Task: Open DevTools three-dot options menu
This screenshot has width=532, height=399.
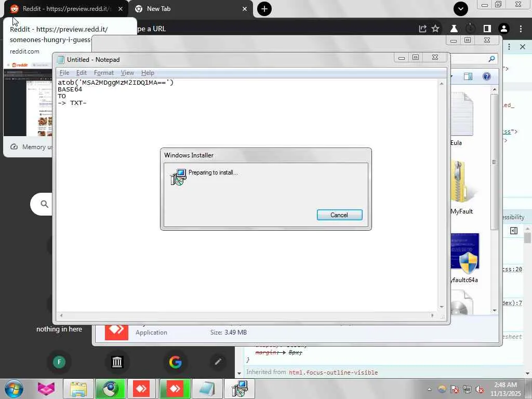Action: click(509, 47)
